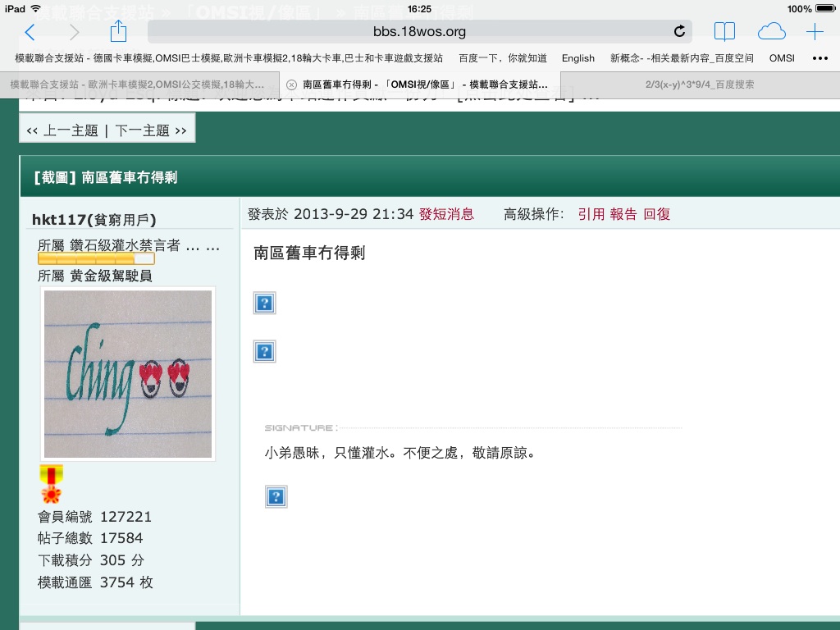
Task: Open the English bookmark
Action: 578,58
